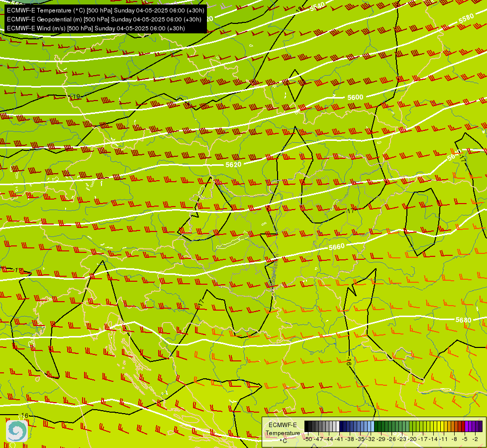This screenshot has height=448, width=487.
Task: Pick the bright yellow swatch above -11
Action: tap(442, 426)
